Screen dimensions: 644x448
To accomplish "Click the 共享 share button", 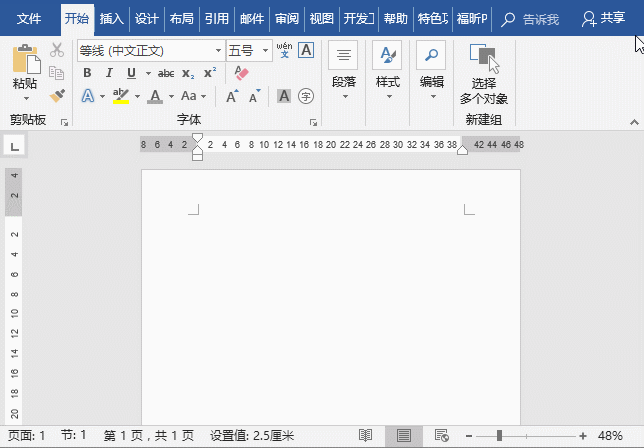I will pyautogui.click(x=604, y=18).
